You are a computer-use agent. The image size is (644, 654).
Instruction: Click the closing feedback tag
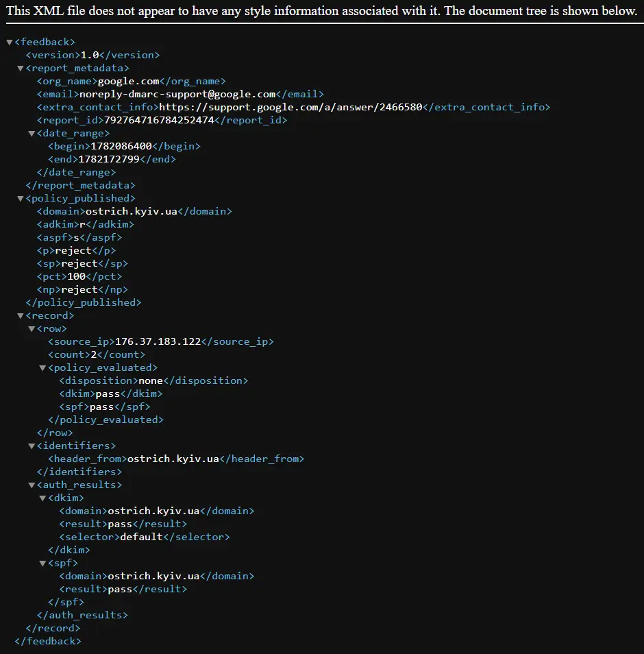48,641
